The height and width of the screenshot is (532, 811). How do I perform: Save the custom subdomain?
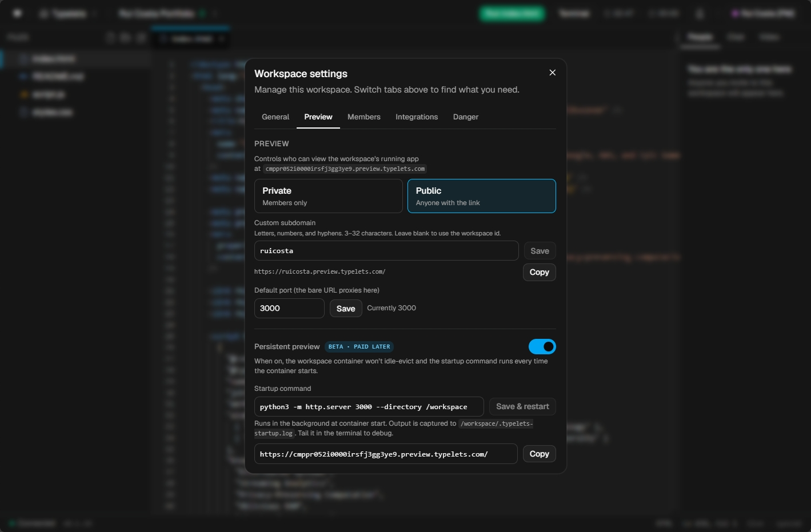coord(540,251)
